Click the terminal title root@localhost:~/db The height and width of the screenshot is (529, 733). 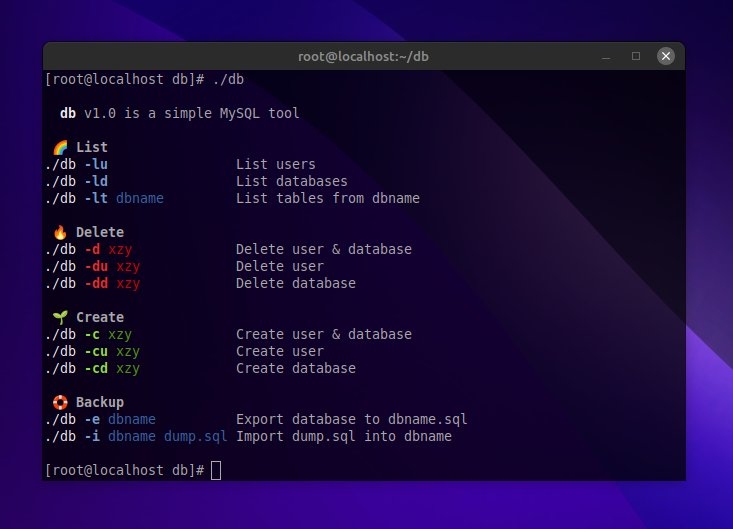tap(364, 56)
